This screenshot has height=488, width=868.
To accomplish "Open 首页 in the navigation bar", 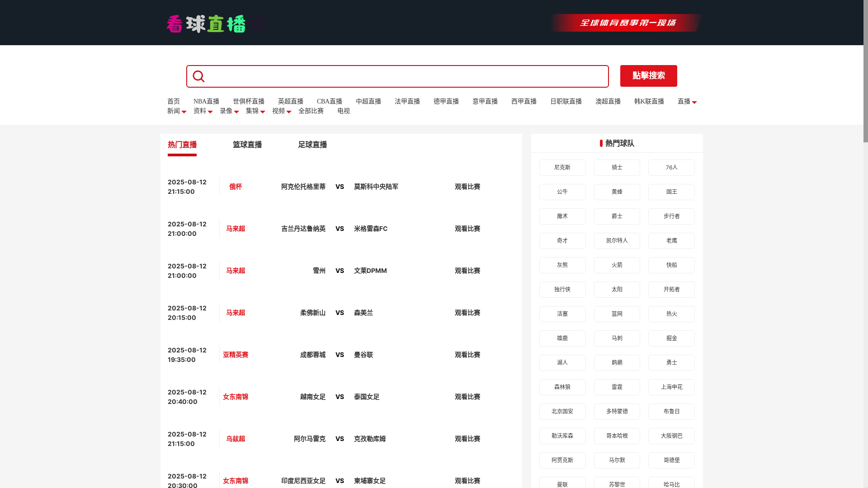I will (174, 102).
